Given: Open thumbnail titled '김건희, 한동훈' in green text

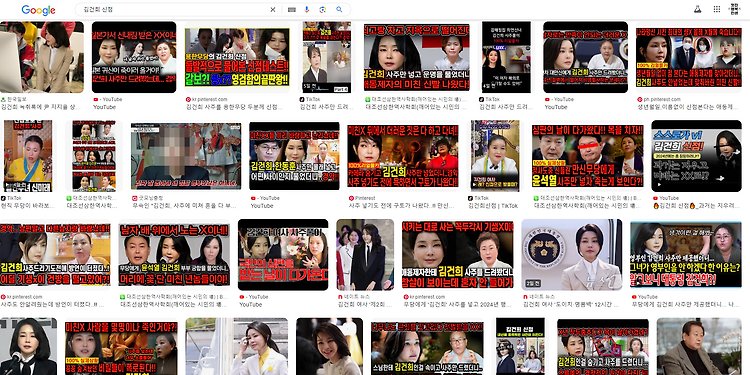Looking at the screenshot, I should point(295,156).
